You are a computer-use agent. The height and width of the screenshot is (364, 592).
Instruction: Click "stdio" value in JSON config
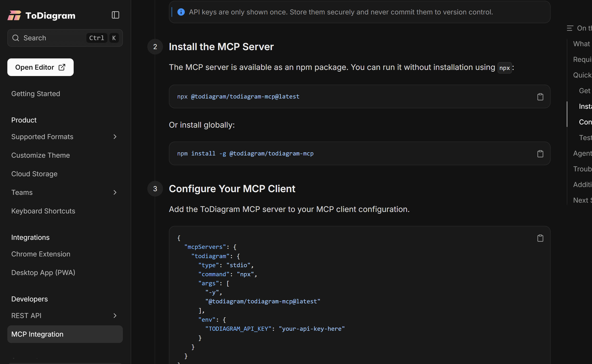238,265
